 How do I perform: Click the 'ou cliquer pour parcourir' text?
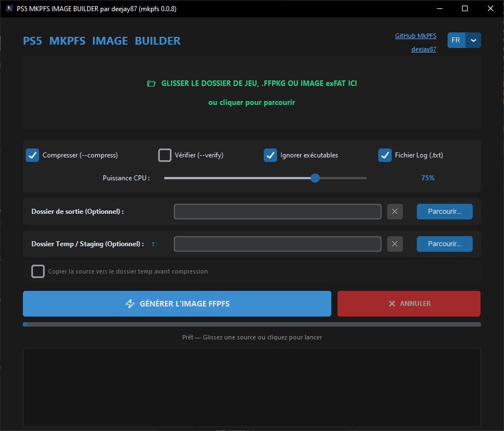[251, 103]
